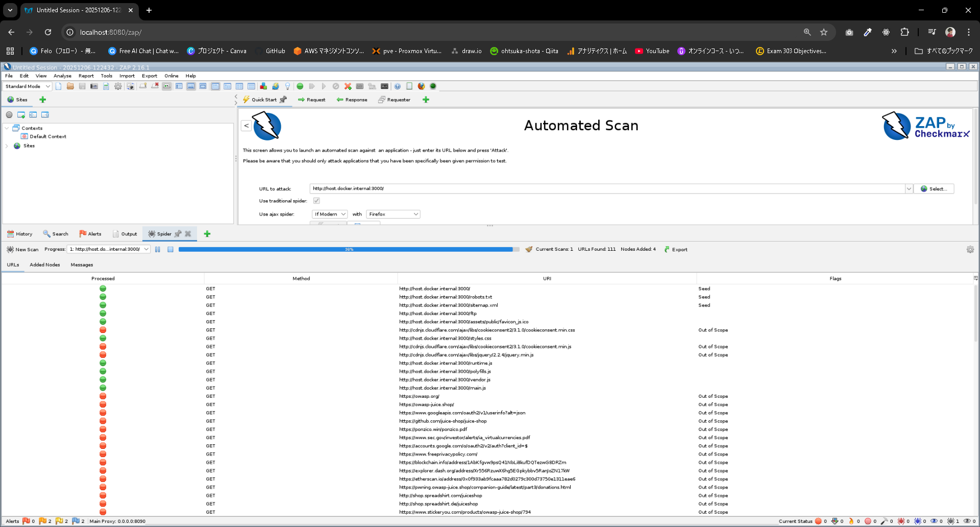This screenshot has height=527, width=980.
Task: Click the pin icon on Spider tab
Action: pos(178,234)
